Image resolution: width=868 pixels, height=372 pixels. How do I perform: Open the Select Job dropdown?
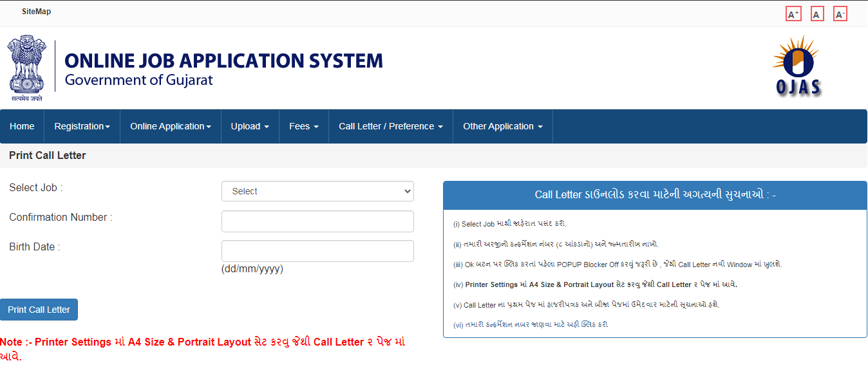[x=317, y=191]
